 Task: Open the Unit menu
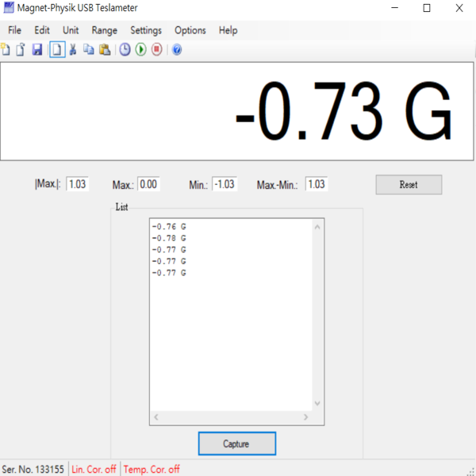[x=71, y=30]
